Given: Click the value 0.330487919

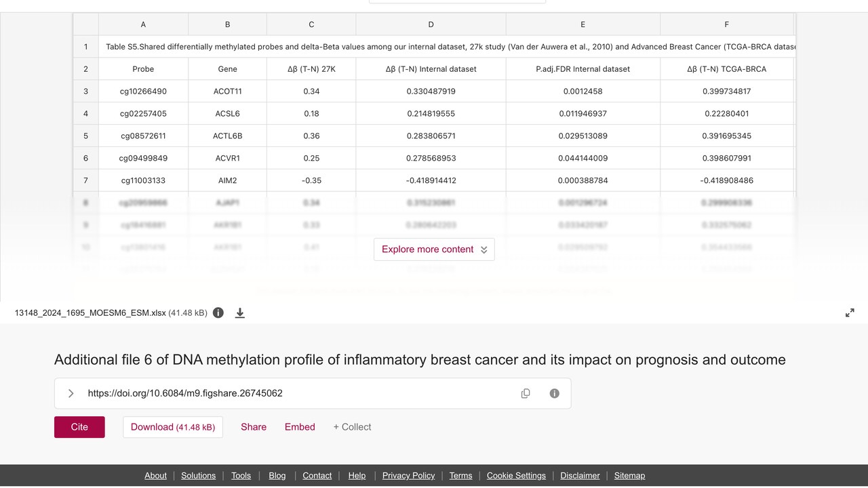Looking at the screenshot, I should point(431,91).
